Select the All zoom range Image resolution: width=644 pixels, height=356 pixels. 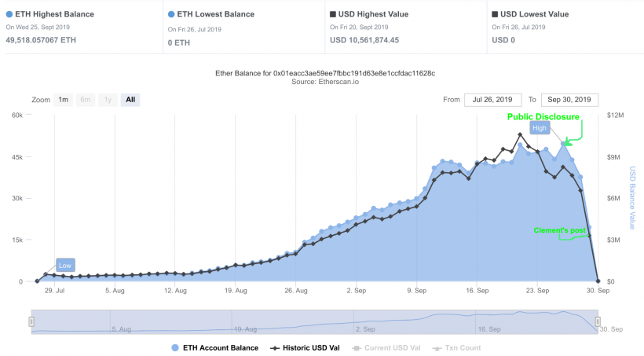(x=130, y=100)
